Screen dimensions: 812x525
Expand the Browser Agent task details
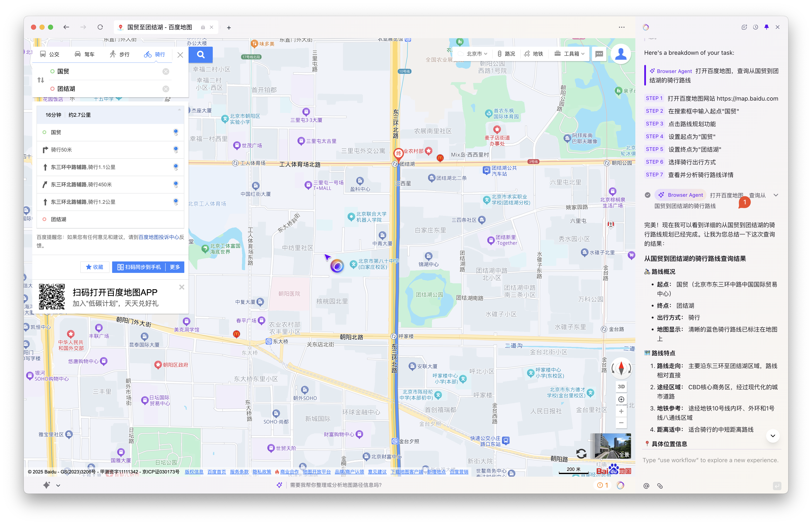point(776,195)
